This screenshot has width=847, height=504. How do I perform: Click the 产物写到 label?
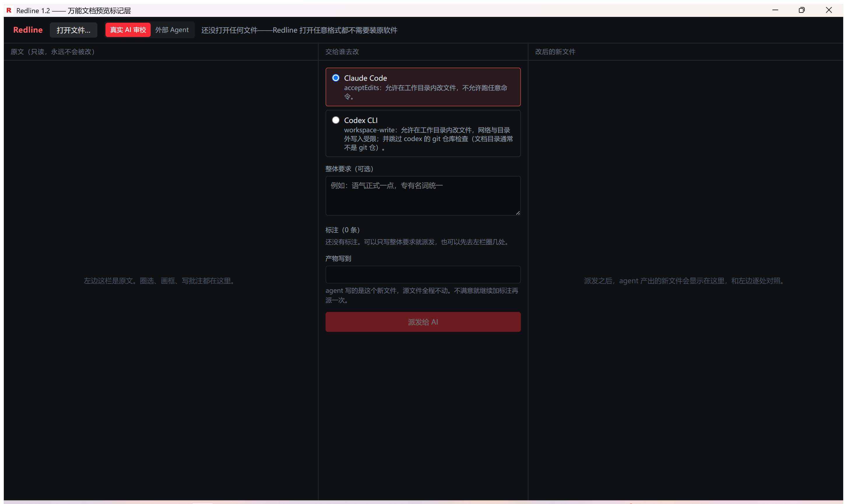tap(338, 258)
